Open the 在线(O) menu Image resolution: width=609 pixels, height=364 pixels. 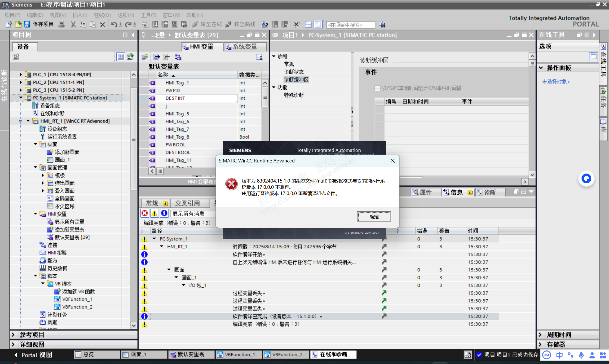[x=102, y=15]
